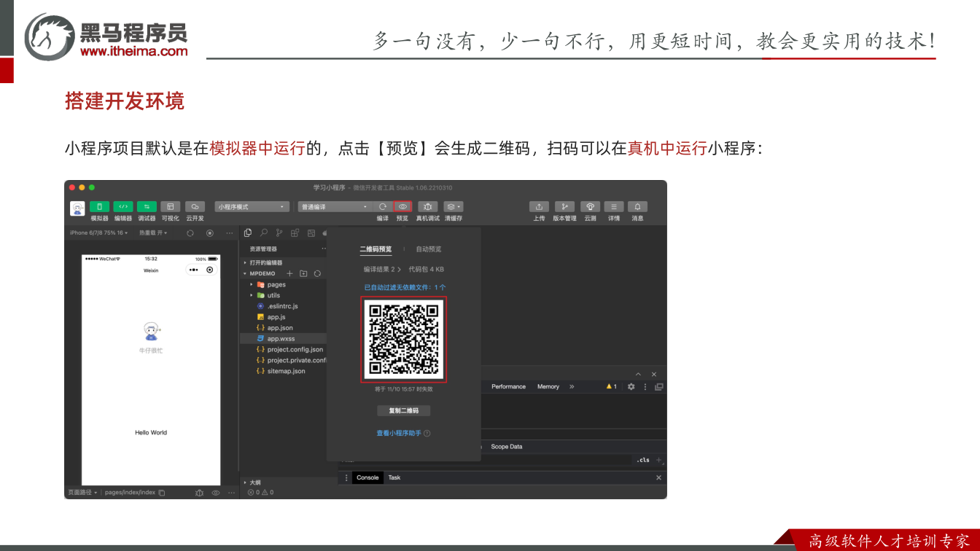
Task: Open the iPhone 6/7/8 device dropdown
Action: pyautogui.click(x=98, y=233)
